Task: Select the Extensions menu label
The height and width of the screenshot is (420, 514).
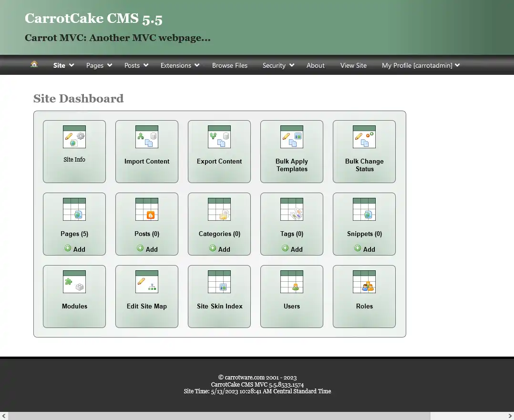Action: (x=175, y=66)
